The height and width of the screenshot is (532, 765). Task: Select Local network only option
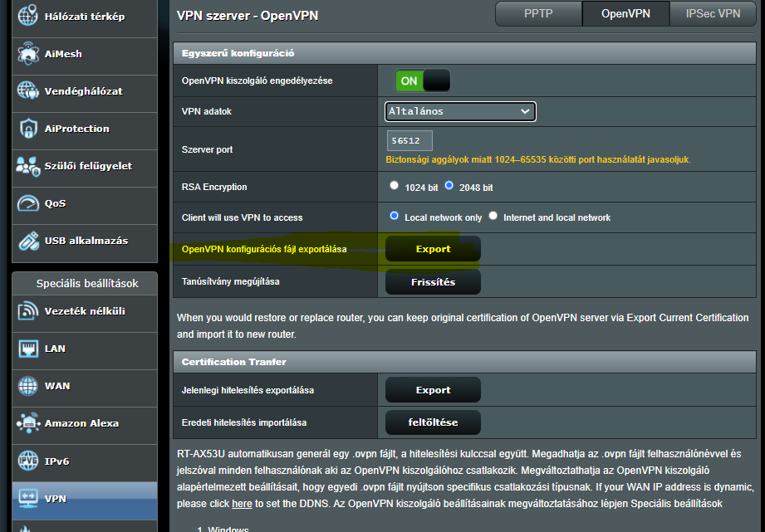pos(395,216)
